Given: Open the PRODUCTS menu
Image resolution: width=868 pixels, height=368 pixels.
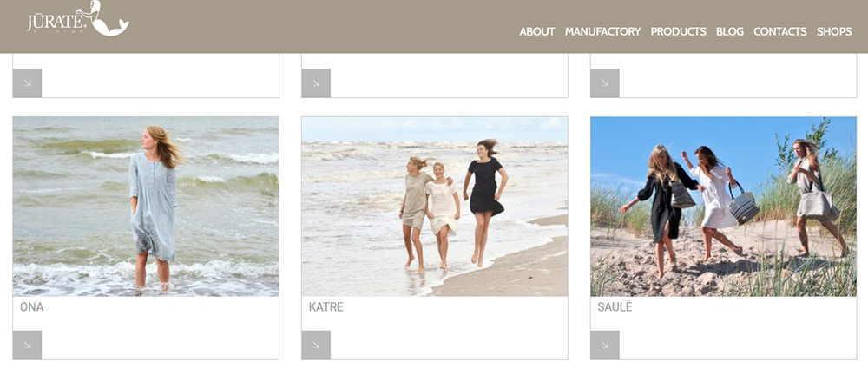Looking at the screenshot, I should 678,31.
